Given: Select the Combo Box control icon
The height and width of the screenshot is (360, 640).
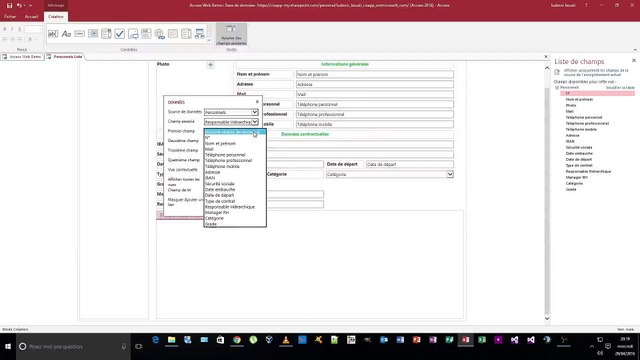Looking at the screenshot, I should (106, 34).
